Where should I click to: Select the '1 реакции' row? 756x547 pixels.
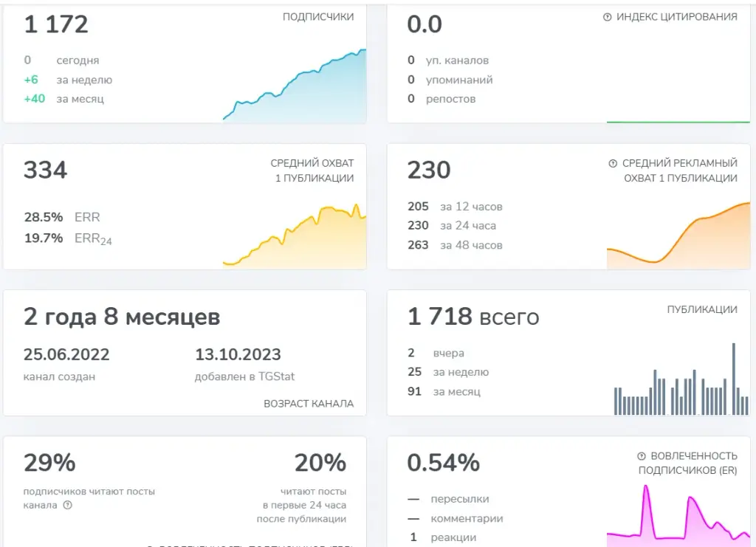click(443, 538)
